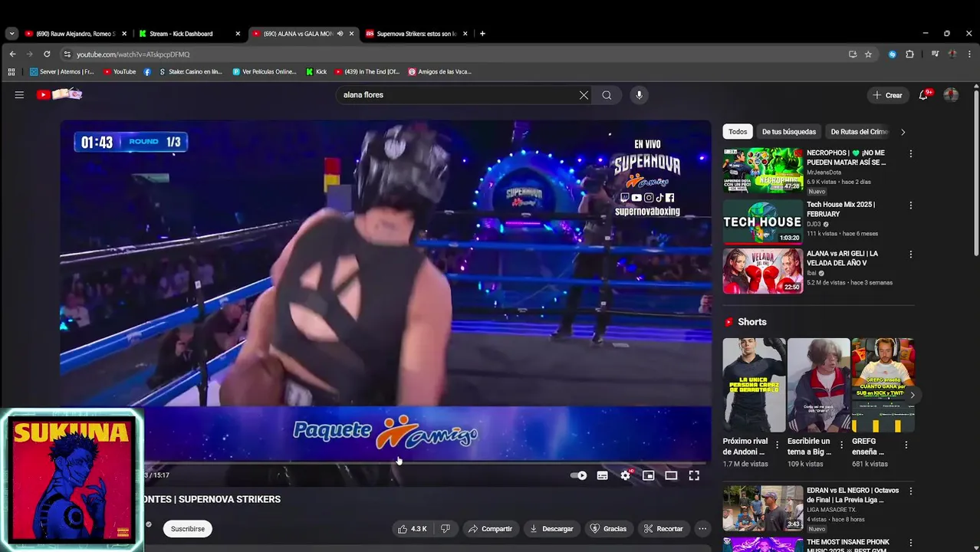This screenshot has height=552, width=980.
Task: Open options for EDRAN vs EL NEGRO video
Action: click(x=911, y=491)
